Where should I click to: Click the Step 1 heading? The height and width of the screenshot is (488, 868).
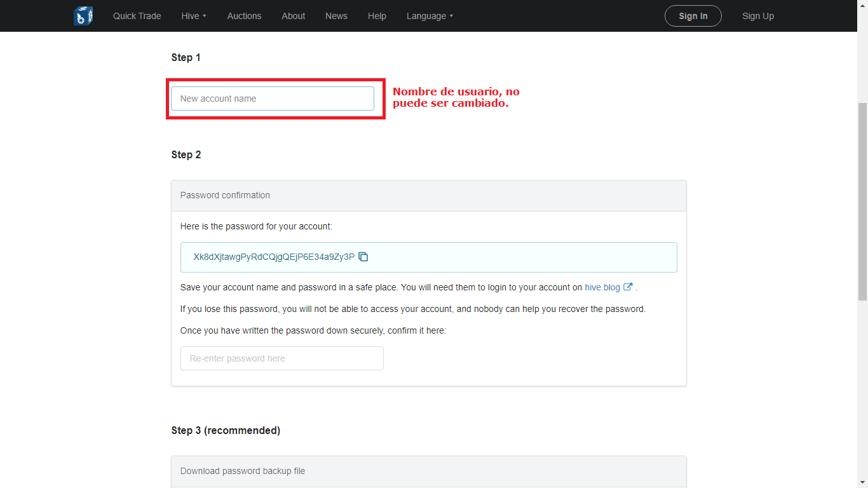pos(186,57)
